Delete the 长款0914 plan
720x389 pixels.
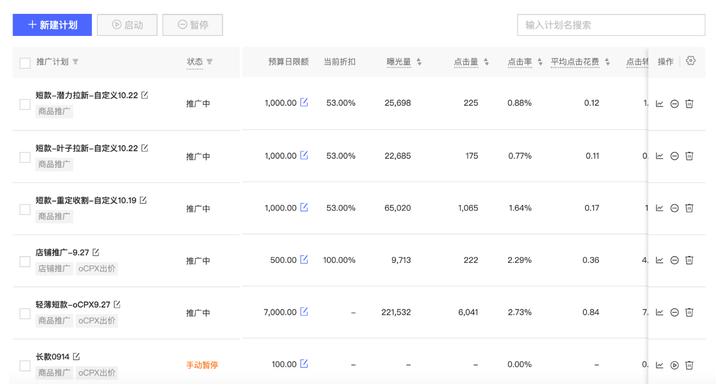pyautogui.click(x=689, y=365)
